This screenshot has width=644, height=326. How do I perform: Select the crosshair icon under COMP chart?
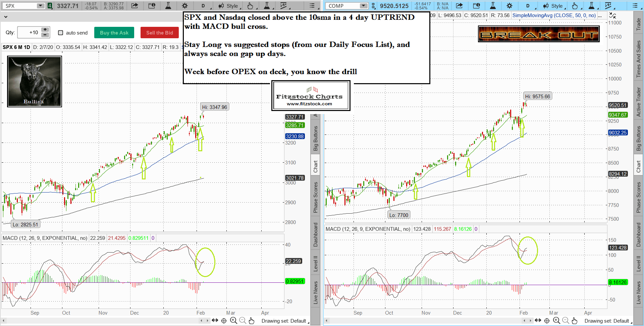547,321
